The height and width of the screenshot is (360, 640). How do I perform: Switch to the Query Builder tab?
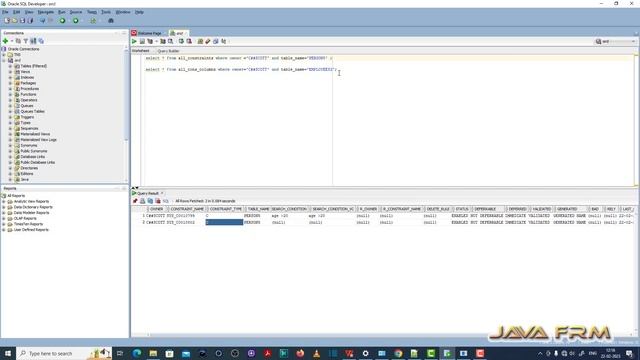coord(168,51)
